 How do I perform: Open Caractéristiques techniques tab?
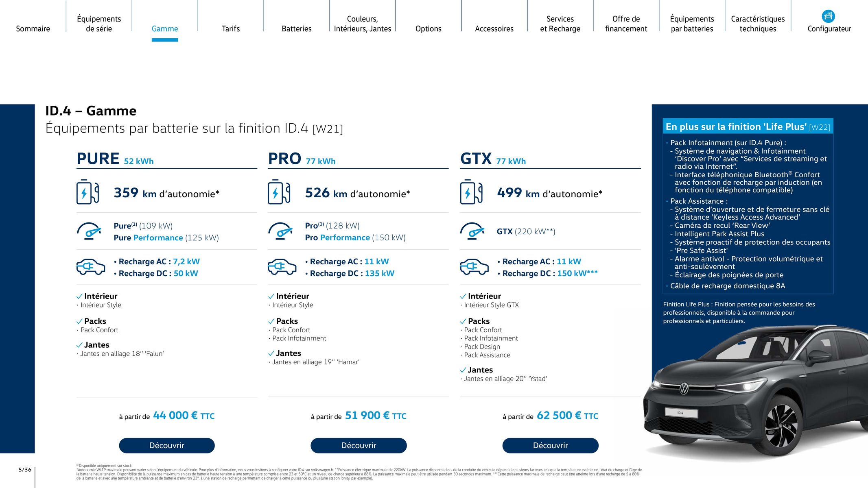pyautogui.click(x=758, y=24)
